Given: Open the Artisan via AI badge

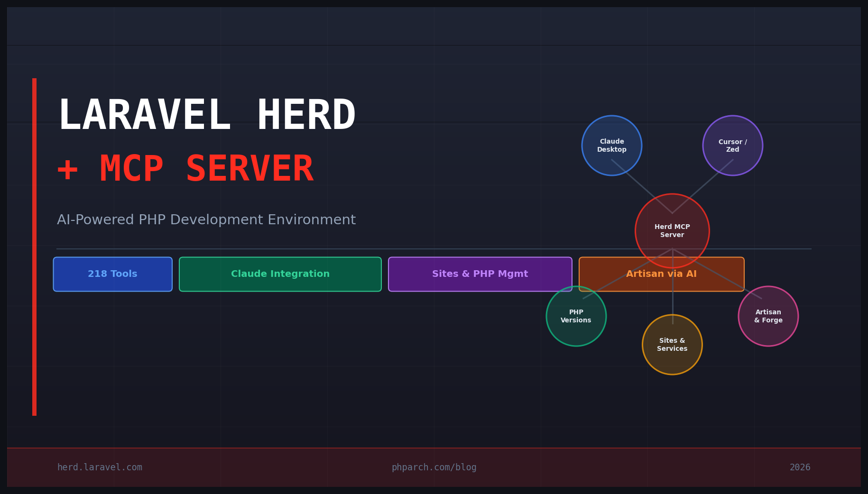Looking at the screenshot, I should coord(662,274).
